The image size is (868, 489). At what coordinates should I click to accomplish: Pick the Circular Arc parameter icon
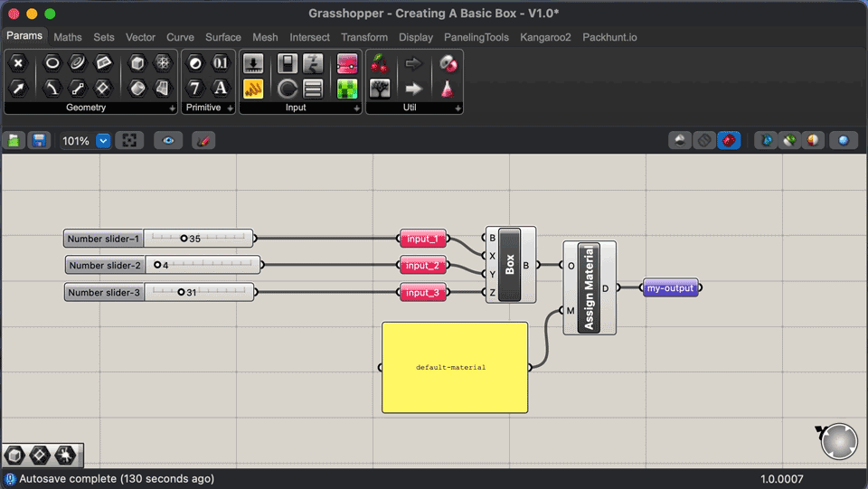[52, 88]
